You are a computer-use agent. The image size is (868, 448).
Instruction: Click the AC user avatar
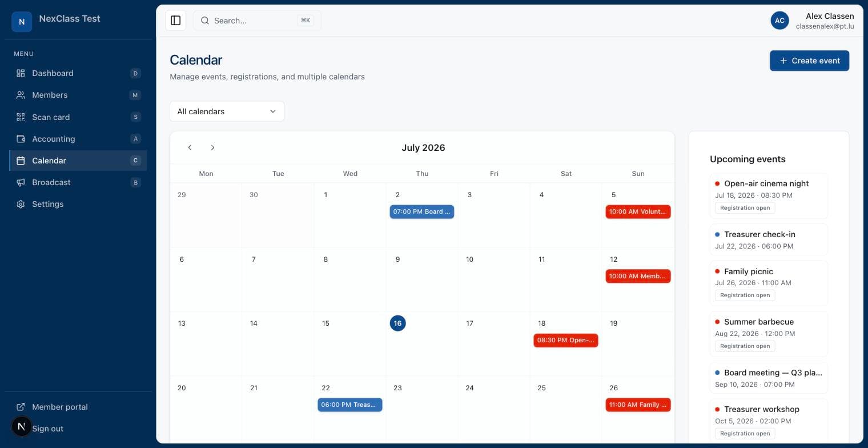(x=779, y=21)
